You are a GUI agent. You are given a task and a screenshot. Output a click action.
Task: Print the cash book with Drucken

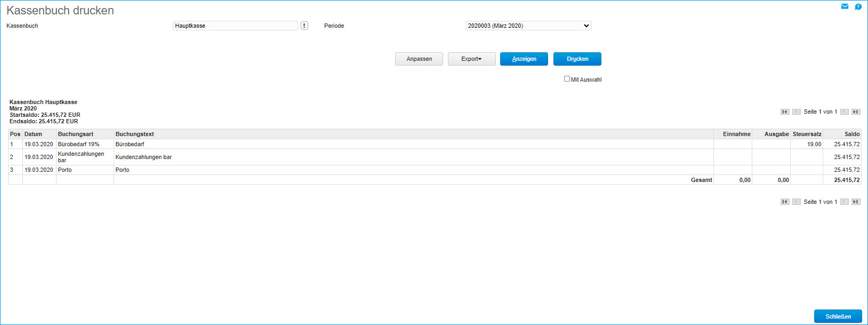(577, 59)
